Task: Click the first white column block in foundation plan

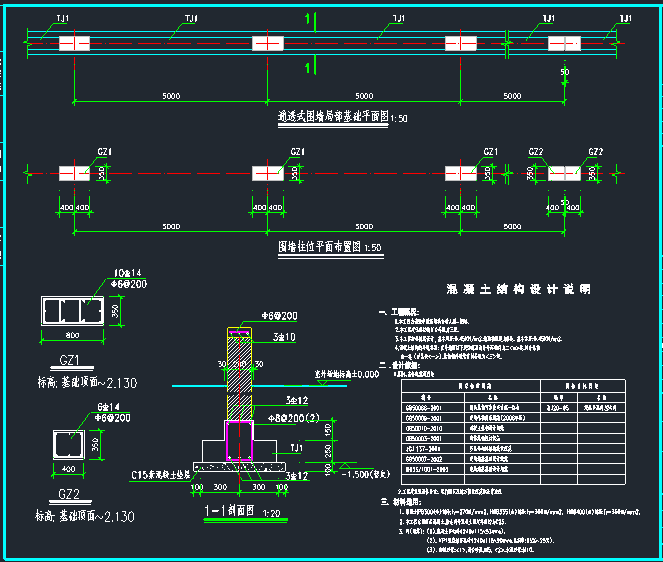Action: (x=74, y=44)
